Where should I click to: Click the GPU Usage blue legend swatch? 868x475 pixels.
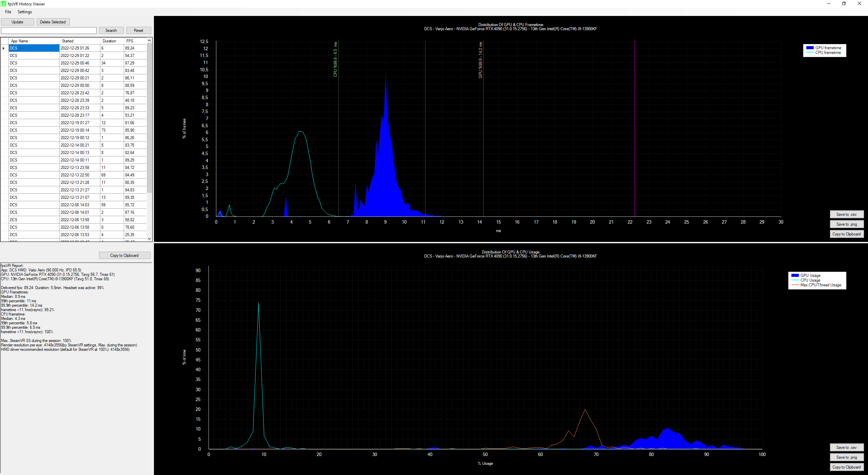pos(795,275)
